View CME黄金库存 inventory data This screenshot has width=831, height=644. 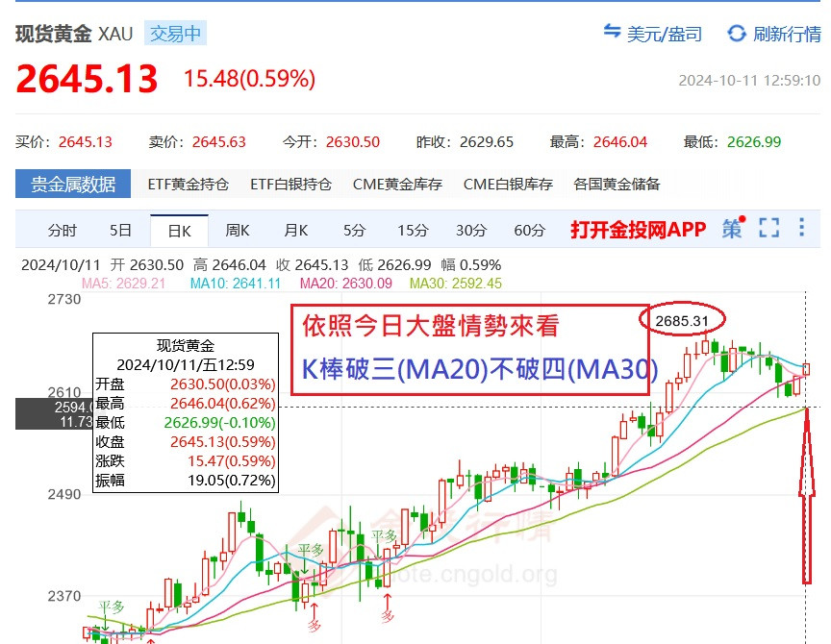398,183
